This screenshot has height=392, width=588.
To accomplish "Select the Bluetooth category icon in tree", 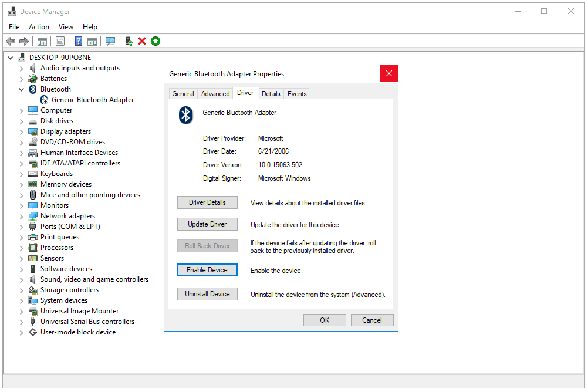I will 33,89.
